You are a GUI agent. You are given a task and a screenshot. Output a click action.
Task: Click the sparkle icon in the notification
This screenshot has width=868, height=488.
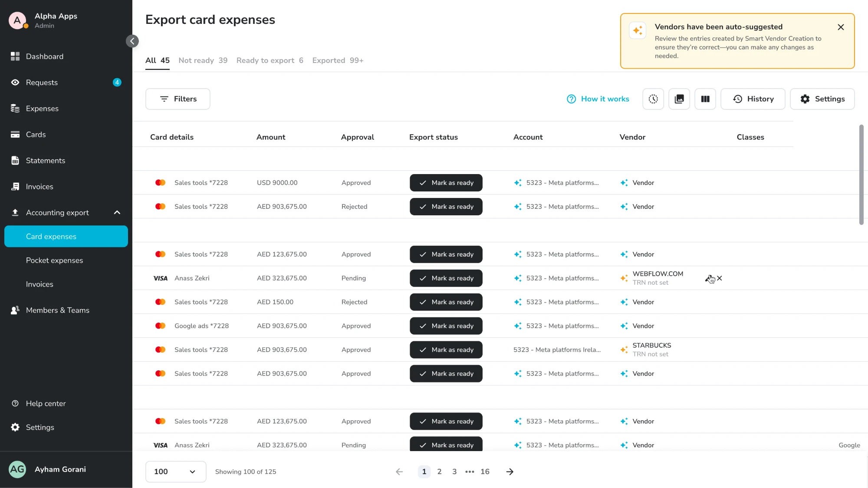pos(638,30)
